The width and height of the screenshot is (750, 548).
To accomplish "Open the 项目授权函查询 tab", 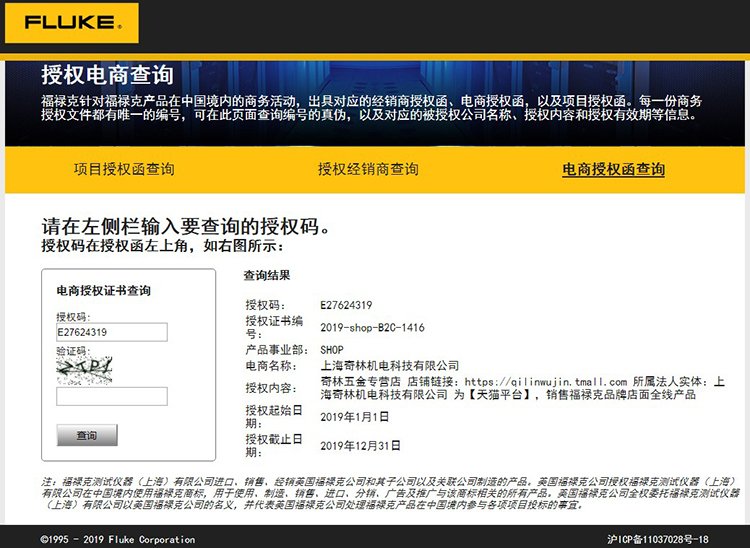I will (124, 169).
